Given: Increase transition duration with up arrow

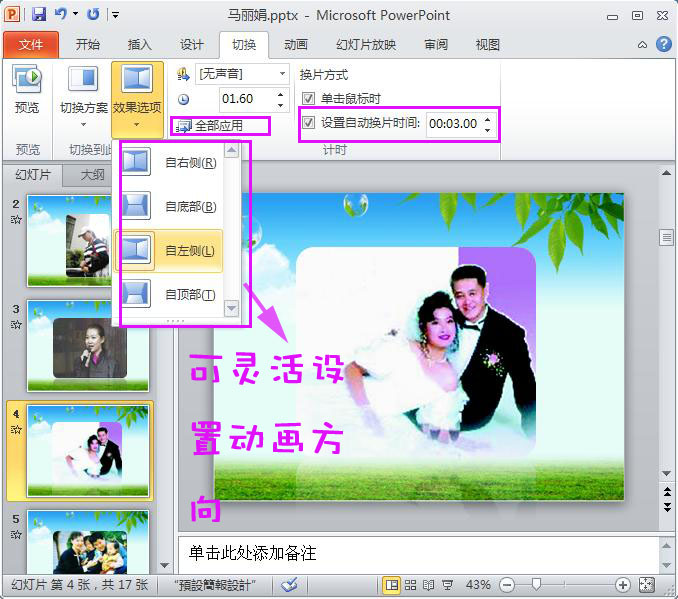Looking at the screenshot, I should click(x=281, y=94).
